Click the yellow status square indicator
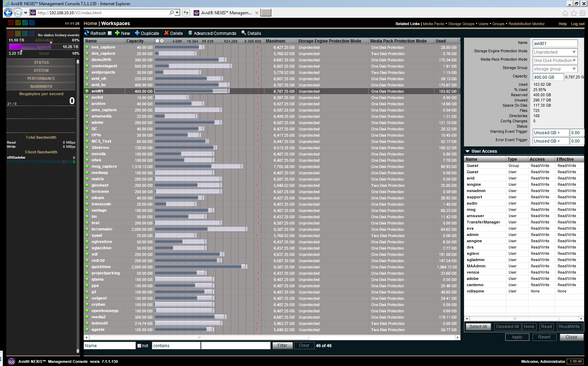The image size is (588, 366). point(18,23)
